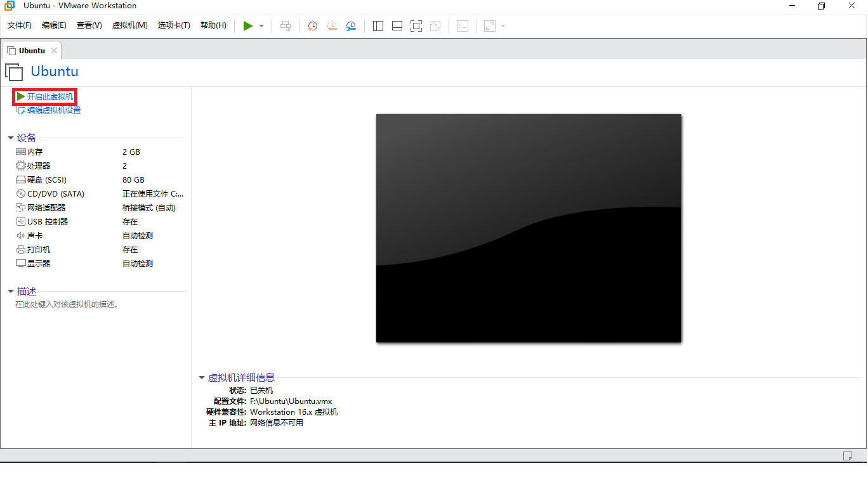Open the 编辑(E) menu
This screenshot has height=487, width=868.
[54, 25]
